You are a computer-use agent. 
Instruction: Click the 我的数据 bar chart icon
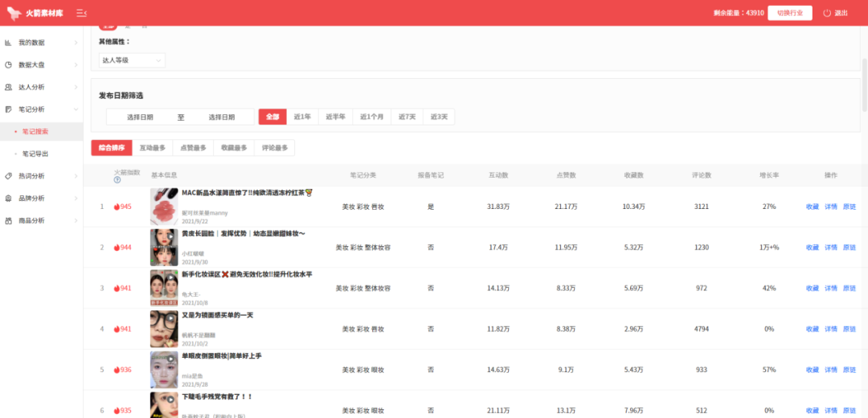8,43
